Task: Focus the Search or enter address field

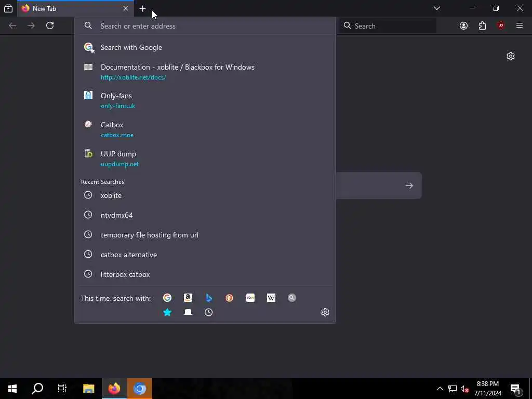Action: pyautogui.click(x=205, y=26)
